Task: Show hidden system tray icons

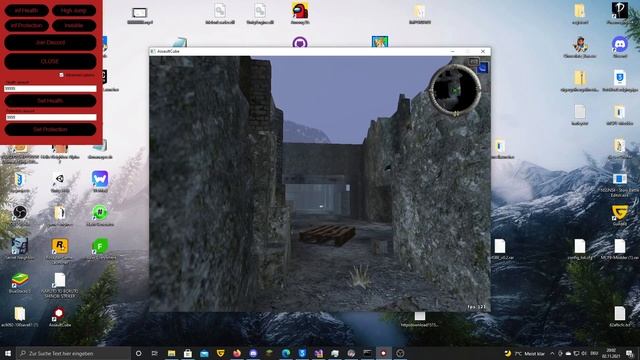Action: [552, 353]
